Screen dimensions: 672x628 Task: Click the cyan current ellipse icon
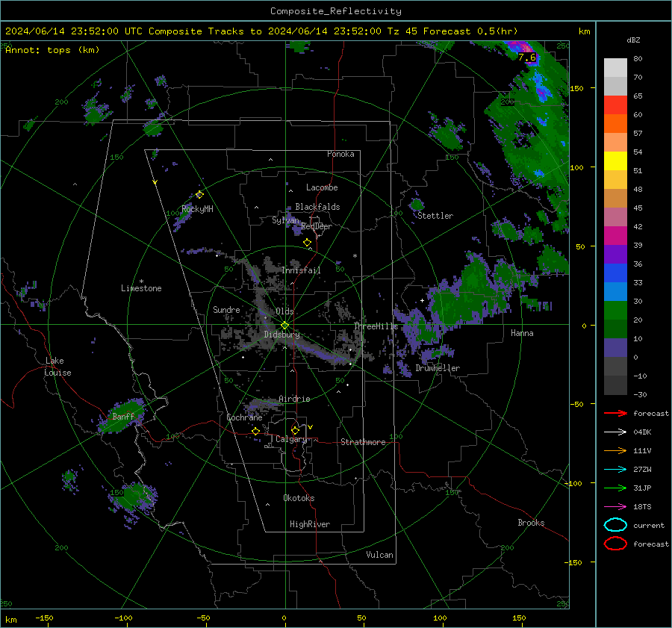click(x=615, y=525)
